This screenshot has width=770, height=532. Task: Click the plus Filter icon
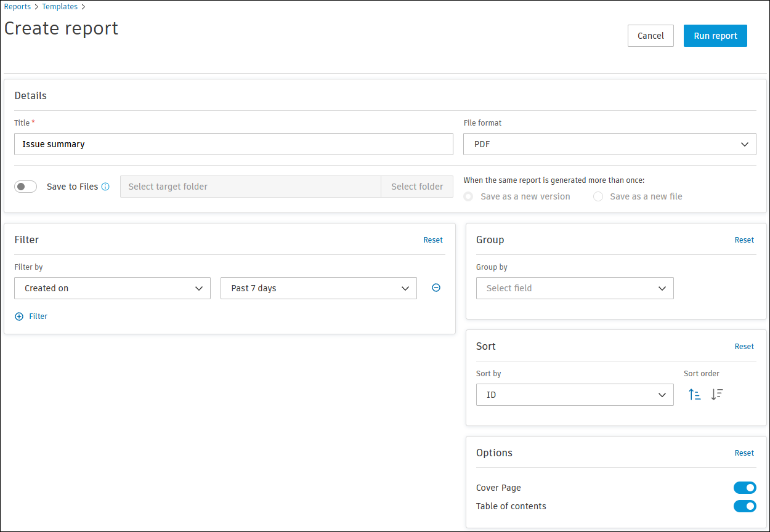(x=19, y=316)
